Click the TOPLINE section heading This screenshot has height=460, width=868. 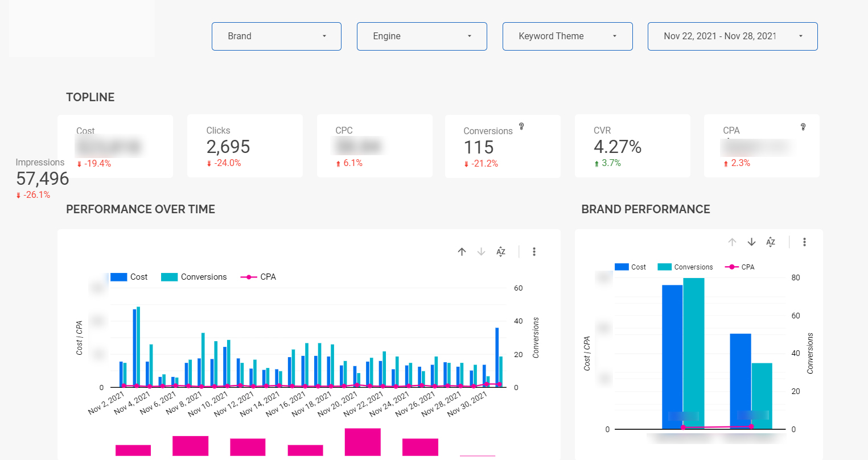point(90,97)
